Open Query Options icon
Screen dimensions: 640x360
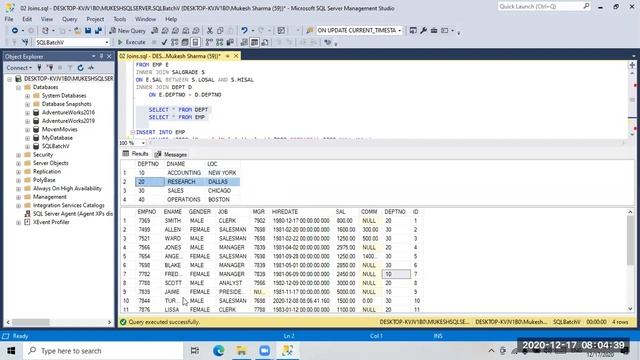[x=185, y=42]
